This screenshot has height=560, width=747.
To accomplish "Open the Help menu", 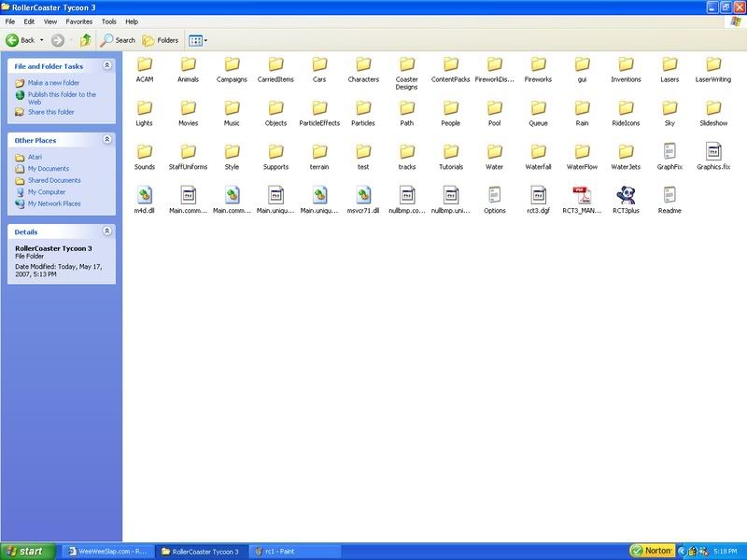I will [x=132, y=21].
